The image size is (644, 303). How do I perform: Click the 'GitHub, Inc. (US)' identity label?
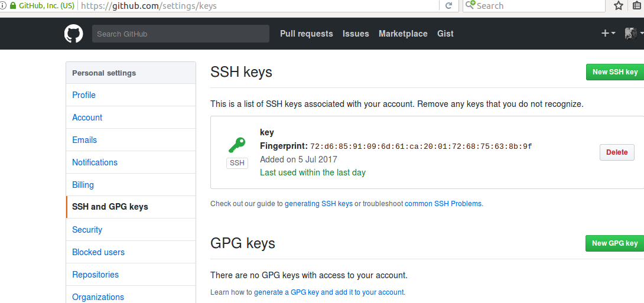(47, 6)
